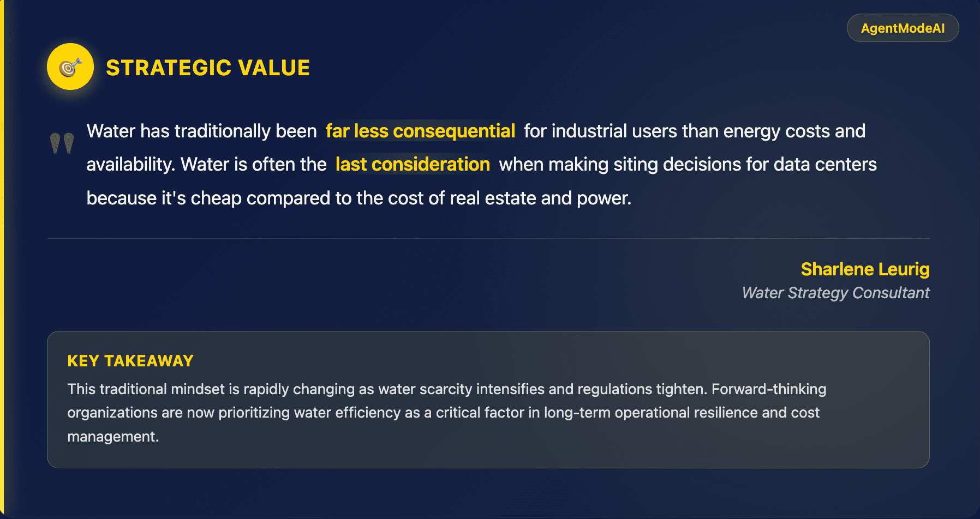This screenshot has height=519, width=980.
Task: Open the AgentModeAI badge
Action: pyautogui.click(x=903, y=28)
